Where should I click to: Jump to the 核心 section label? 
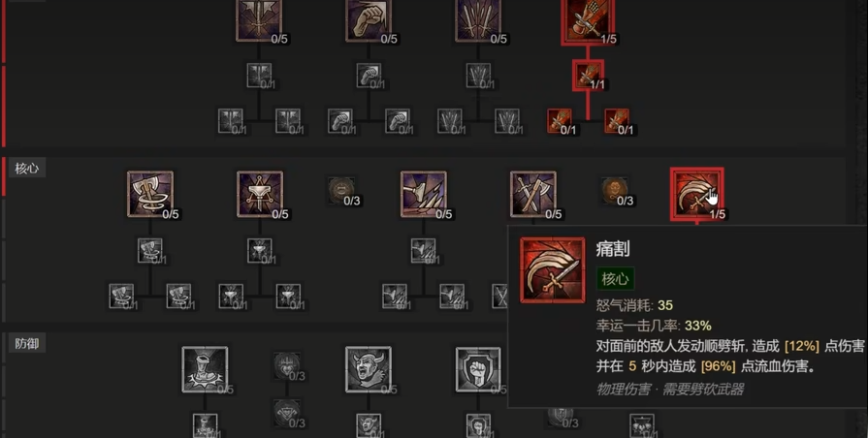(26, 168)
